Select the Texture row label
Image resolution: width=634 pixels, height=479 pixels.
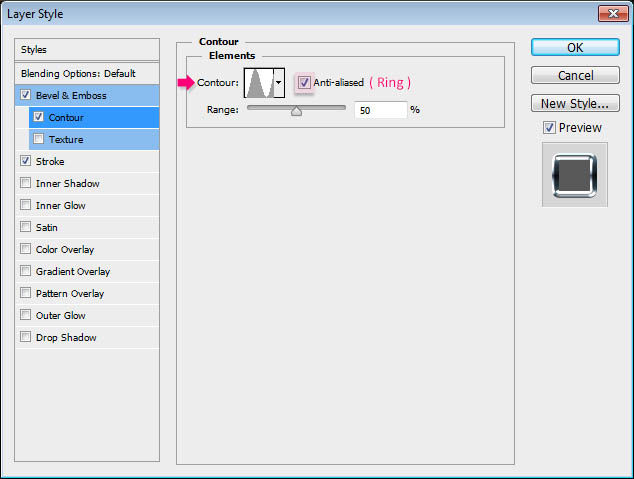tap(66, 139)
